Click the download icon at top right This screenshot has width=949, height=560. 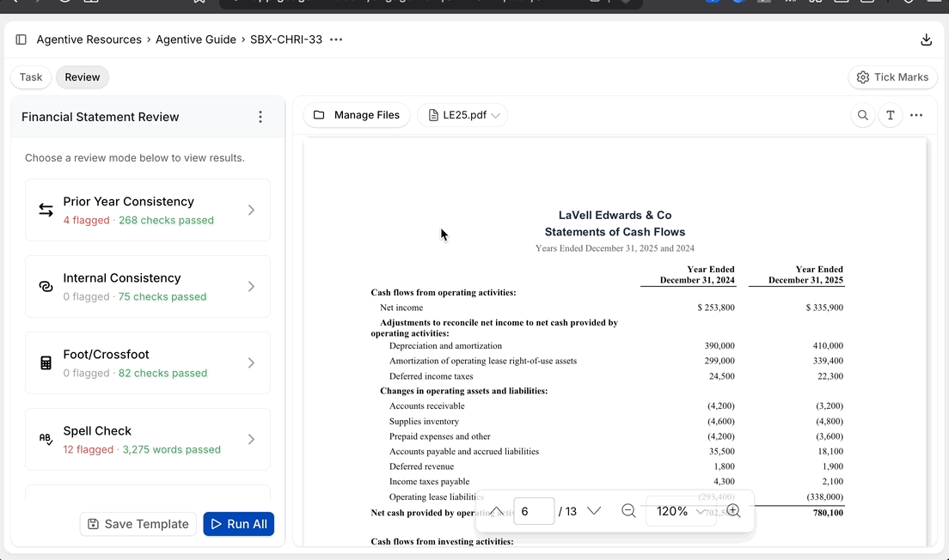[926, 40]
